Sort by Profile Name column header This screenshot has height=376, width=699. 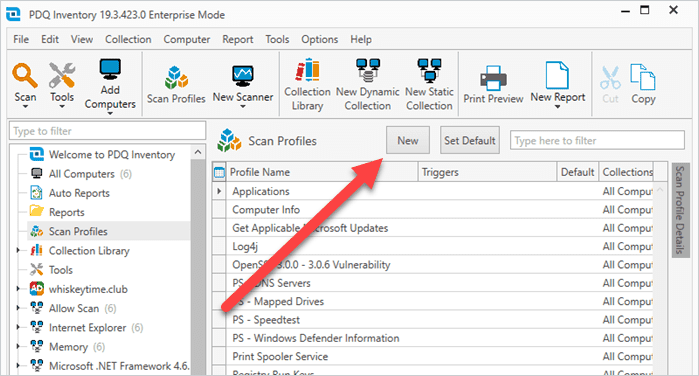pos(322,172)
